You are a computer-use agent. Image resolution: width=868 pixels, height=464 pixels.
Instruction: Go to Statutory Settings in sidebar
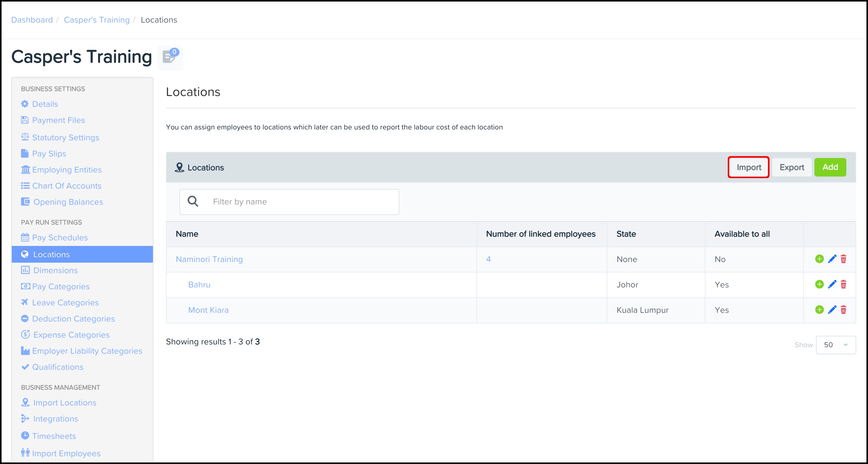65,137
